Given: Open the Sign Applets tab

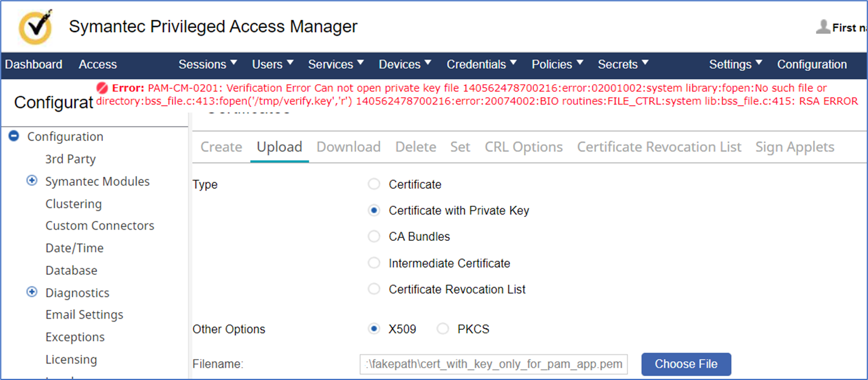Looking at the screenshot, I should click(x=794, y=147).
